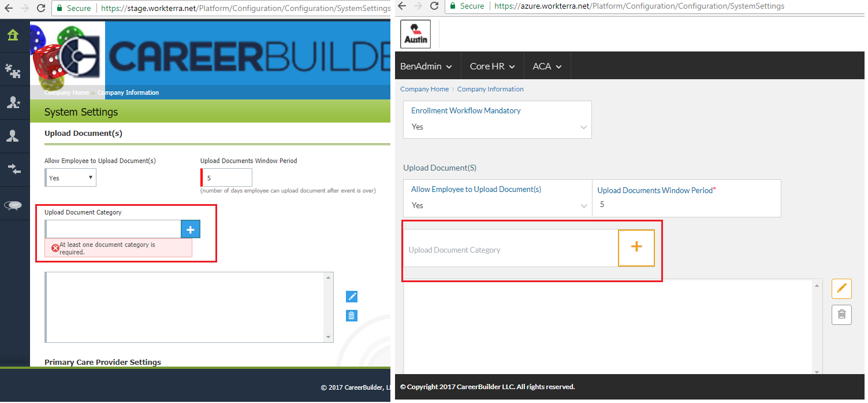Click the home icon in left sidebar
This screenshot has width=868, height=403.
tap(13, 35)
